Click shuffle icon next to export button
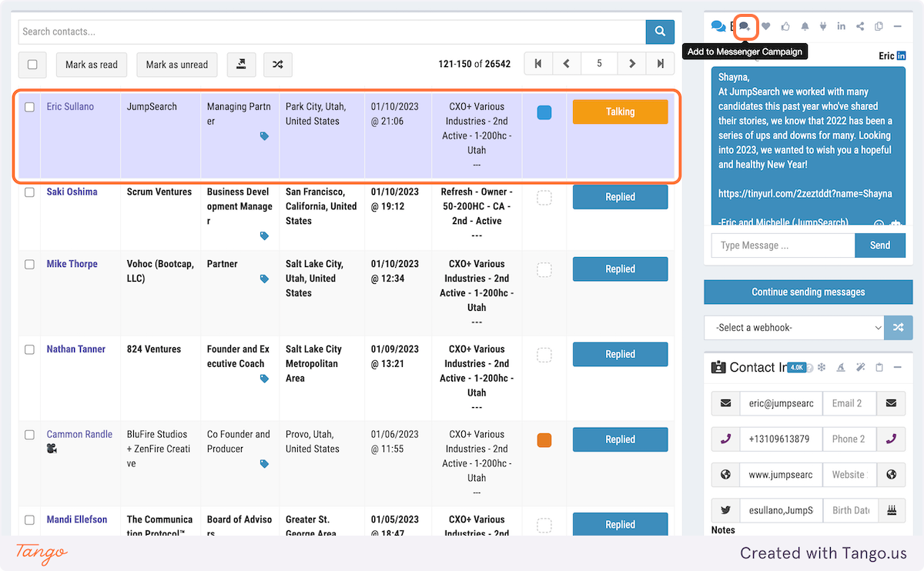Viewport: 924px width, 571px height. coord(277,64)
